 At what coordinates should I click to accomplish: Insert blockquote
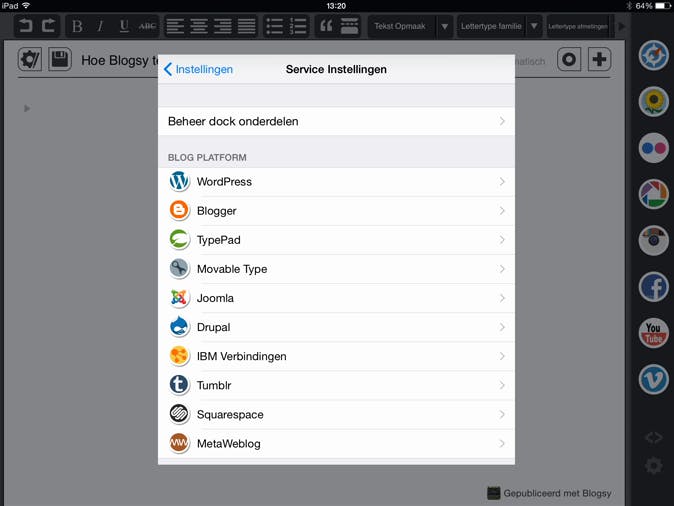(326, 26)
